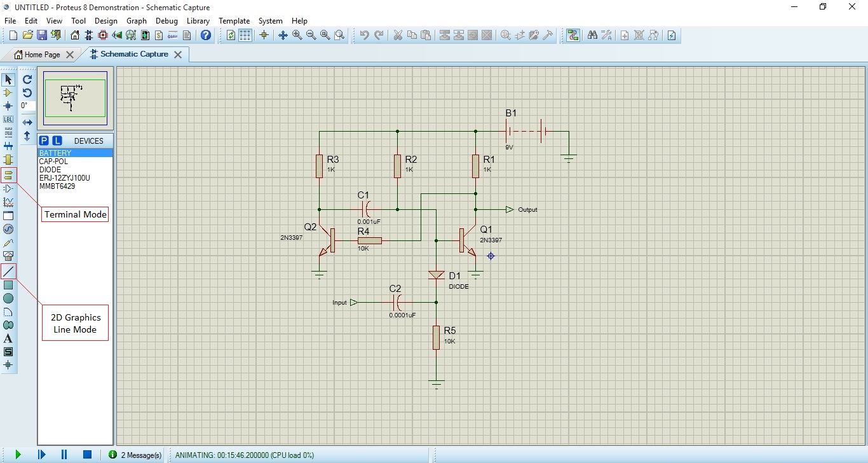The height and width of the screenshot is (463, 868).
Task: Select the 2D Graphics Text tool
Action: click(x=8, y=338)
